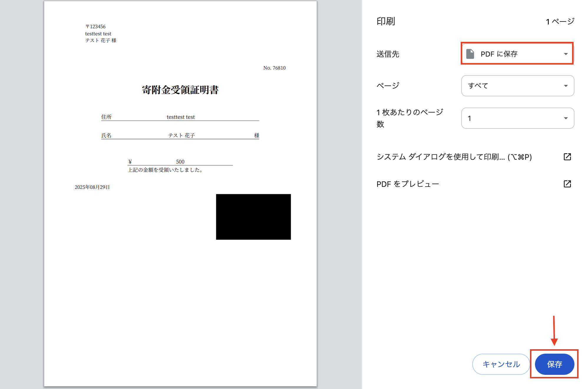
Task: Click the 500 yen amount line in the preview
Action: (x=180, y=161)
